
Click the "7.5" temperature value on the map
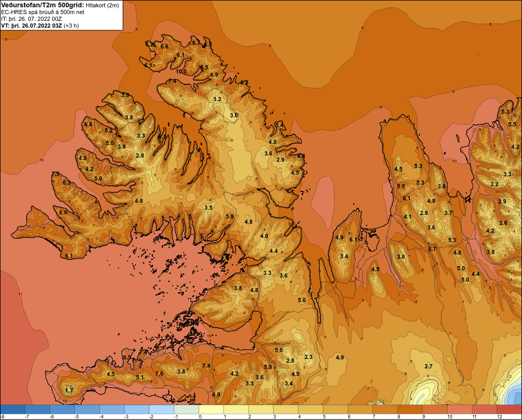coord(55,174)
